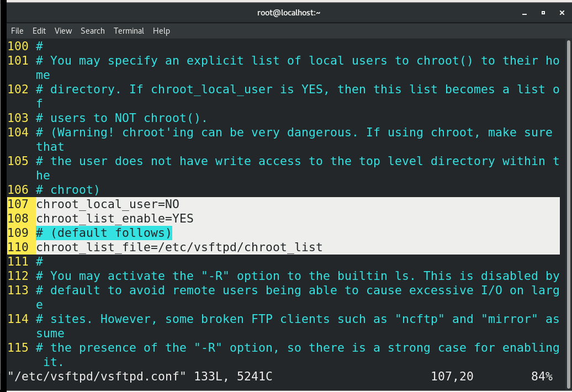
Task: Minimize the terminal window
Action: [525, 13]
